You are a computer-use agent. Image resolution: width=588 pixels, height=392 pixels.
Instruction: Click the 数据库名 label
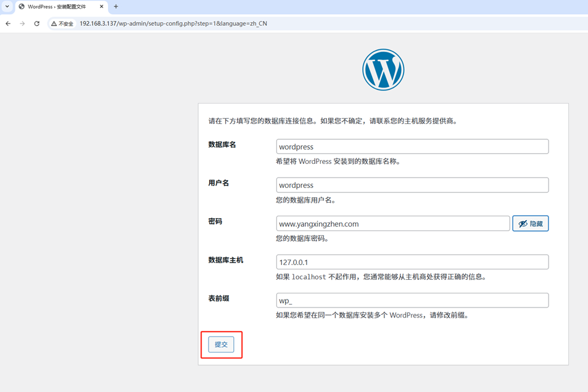(x=222, y=145)
